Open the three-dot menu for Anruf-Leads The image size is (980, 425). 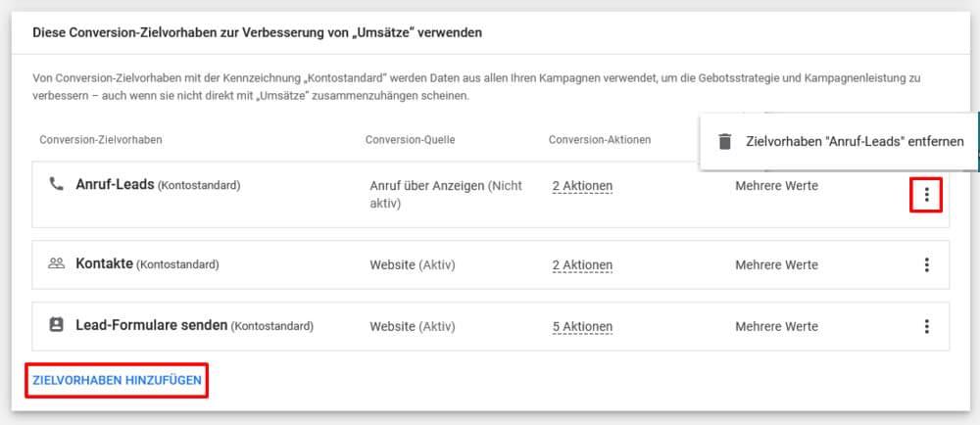pyautogui.click(x=926, y=195)
